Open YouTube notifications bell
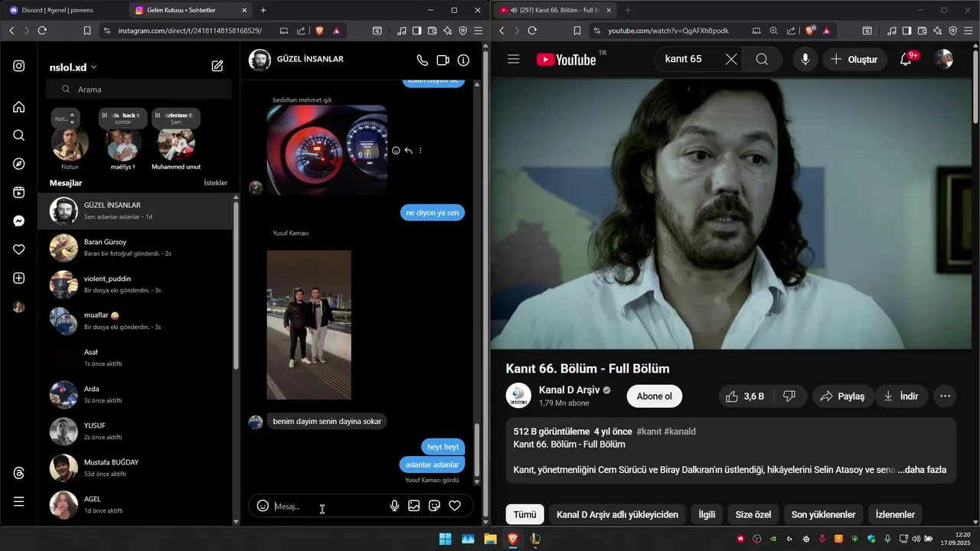The width and height of the screenshot is (980, 551). 906,59
